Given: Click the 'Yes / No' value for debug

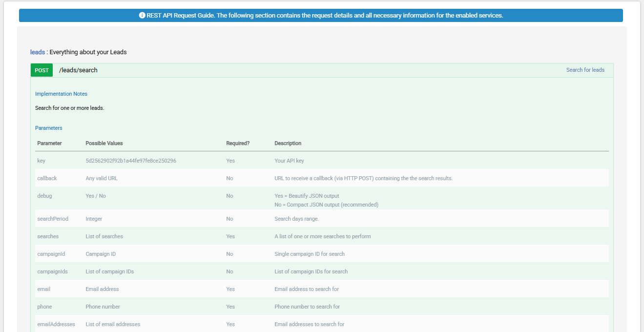Looking at the screenshot, I should pos(96,196).
